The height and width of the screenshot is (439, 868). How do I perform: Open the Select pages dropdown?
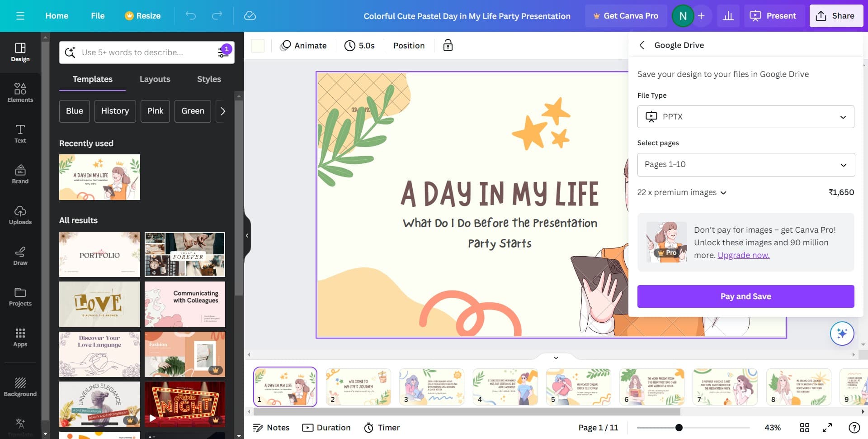pyautogui.click(x=745, y=164)
